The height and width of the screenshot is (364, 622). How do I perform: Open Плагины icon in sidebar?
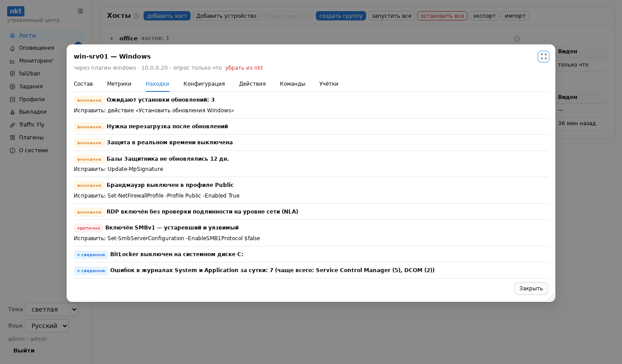pos(12,138)
